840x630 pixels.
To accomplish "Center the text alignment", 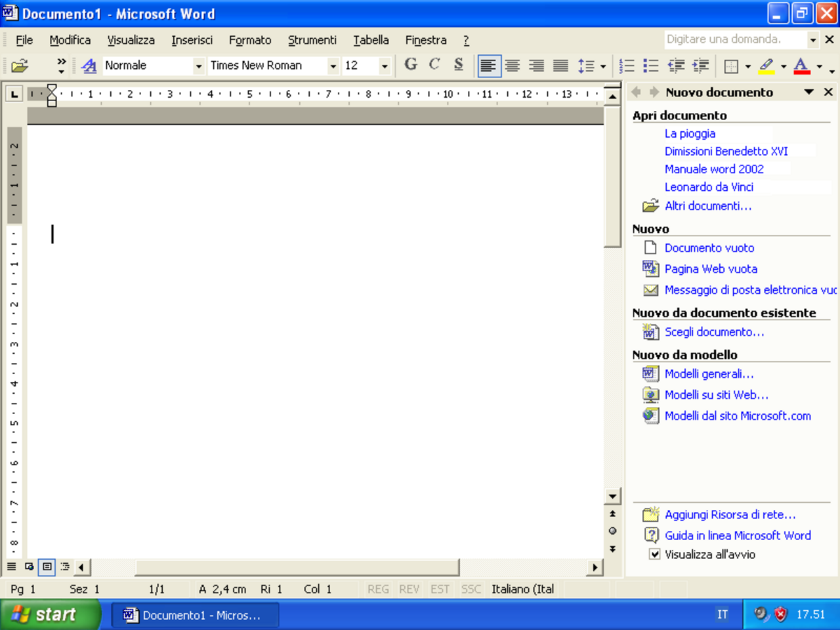I will 513,66.
